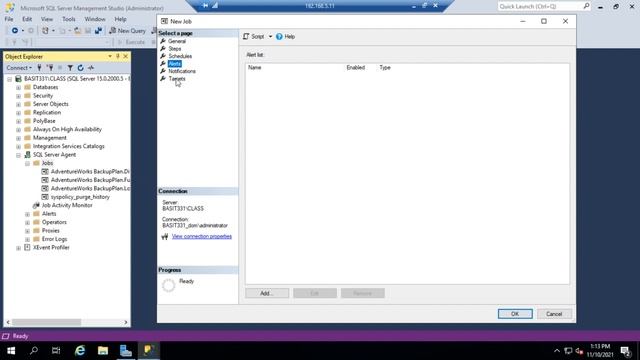Toggle Object Explorer auto-hide pin
This screenshot has height=360, width=640.
point(118,56)
